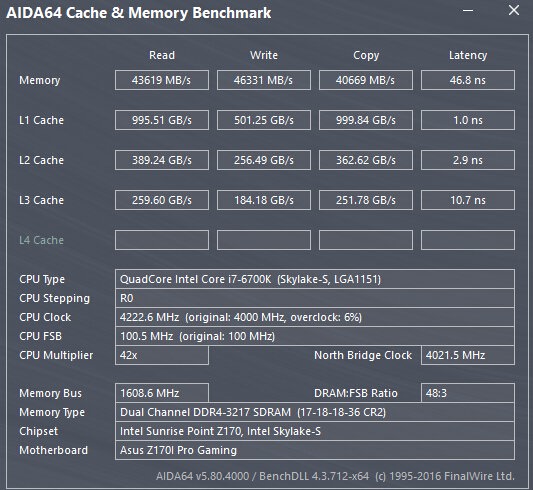Click the L3 Cache Latency 10.7 ns box
The height and width of the screenshot is (490, 533).
point(468,200)
